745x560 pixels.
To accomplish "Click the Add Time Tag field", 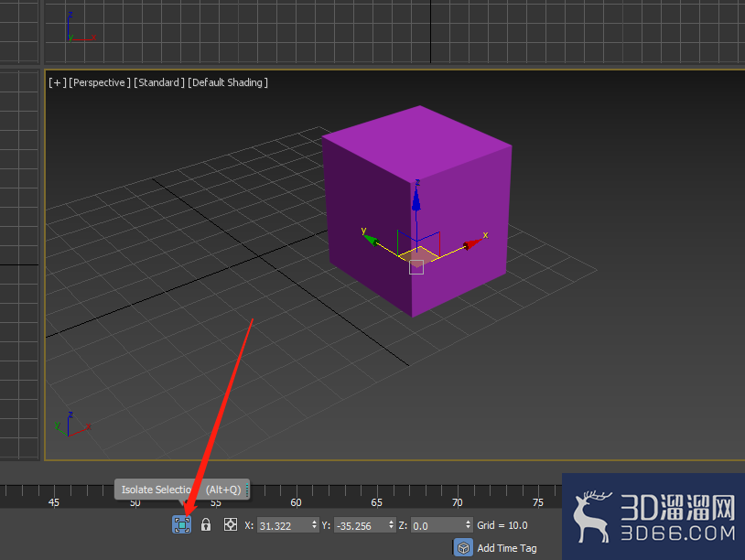I will tap(506, 548).
